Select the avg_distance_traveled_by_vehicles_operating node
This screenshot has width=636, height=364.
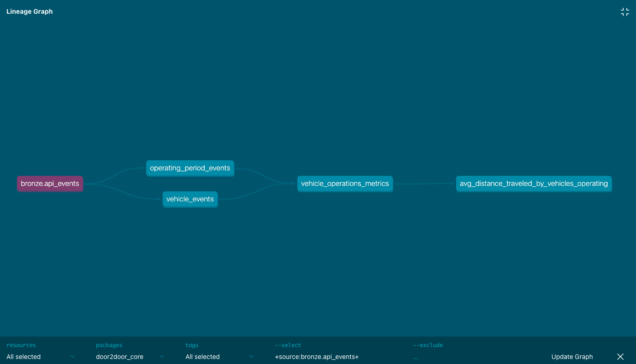534,184
